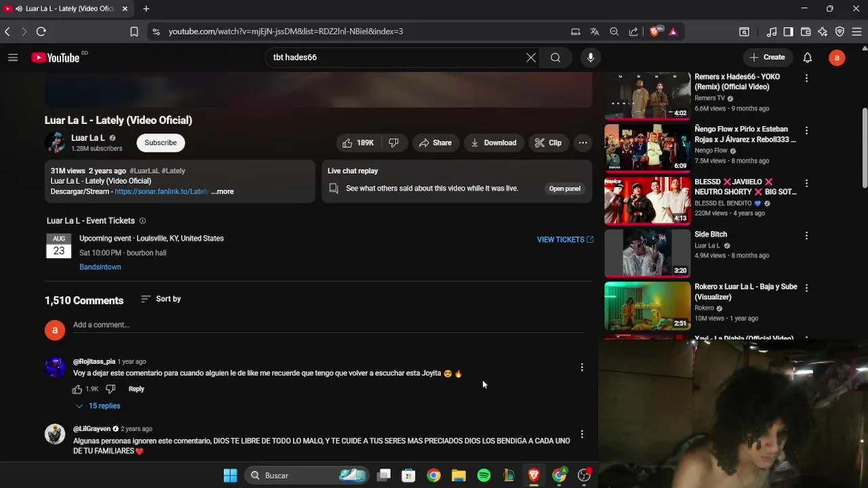Open the Luar La L channel name

tap(88, 138)
